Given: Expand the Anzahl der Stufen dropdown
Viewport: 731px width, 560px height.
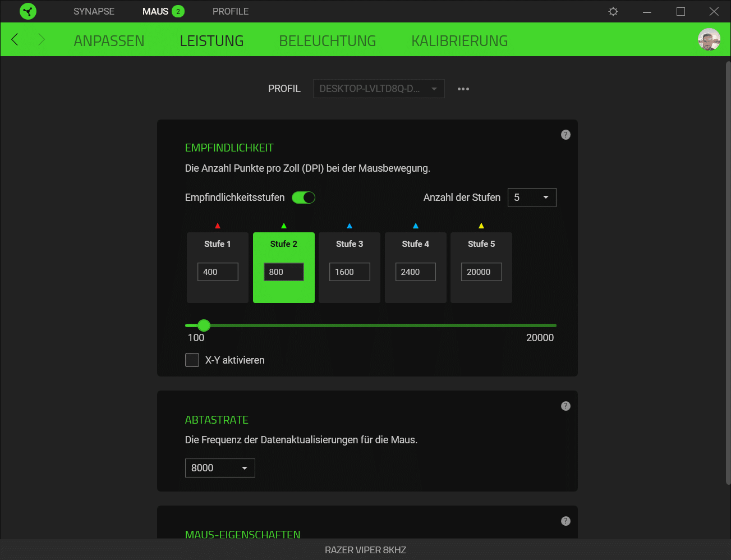Looking at the screenshot, I should pos(531,198).
